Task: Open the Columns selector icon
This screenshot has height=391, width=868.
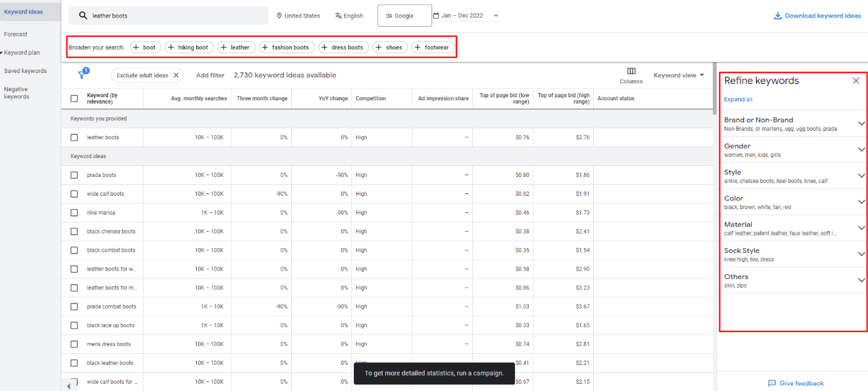Action: 631,71
